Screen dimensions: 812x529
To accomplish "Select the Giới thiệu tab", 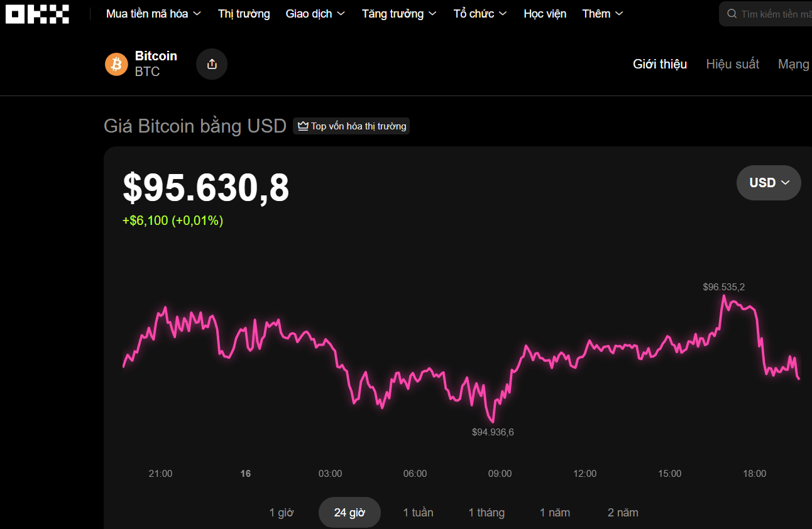I will pyautogui.click(x=660, y=64).
